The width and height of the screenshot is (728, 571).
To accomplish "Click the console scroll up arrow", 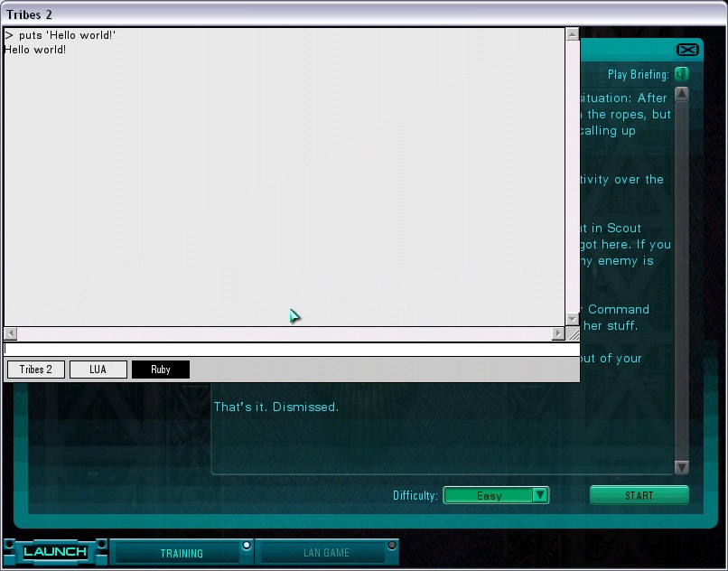I will (572, 34).
